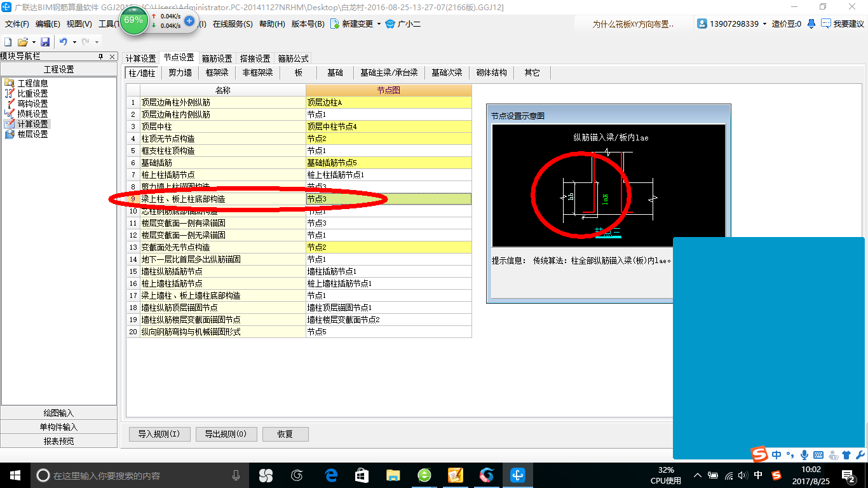Click the New file toolbar icon

click(x=8, y=42)
